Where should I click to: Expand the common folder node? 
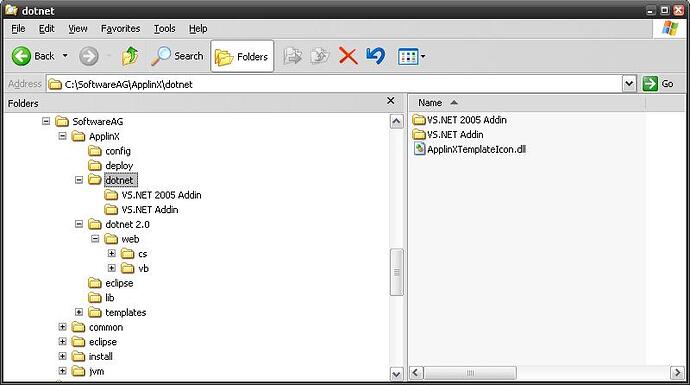click(x=62, y=327)
